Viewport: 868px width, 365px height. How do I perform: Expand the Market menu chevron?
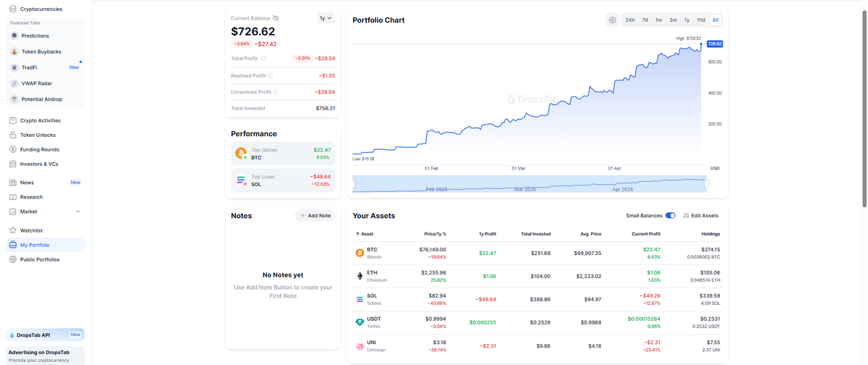[x=77, y=211]
